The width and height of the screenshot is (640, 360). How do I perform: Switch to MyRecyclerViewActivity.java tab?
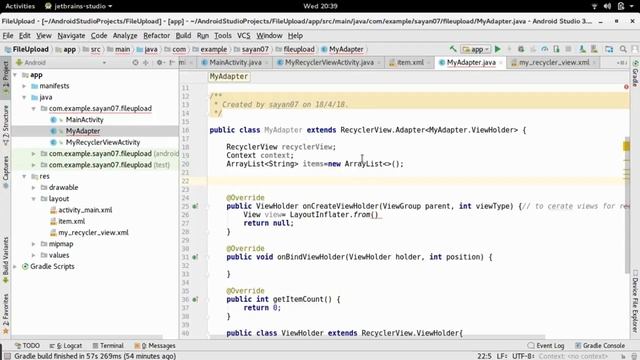[329, 62]
